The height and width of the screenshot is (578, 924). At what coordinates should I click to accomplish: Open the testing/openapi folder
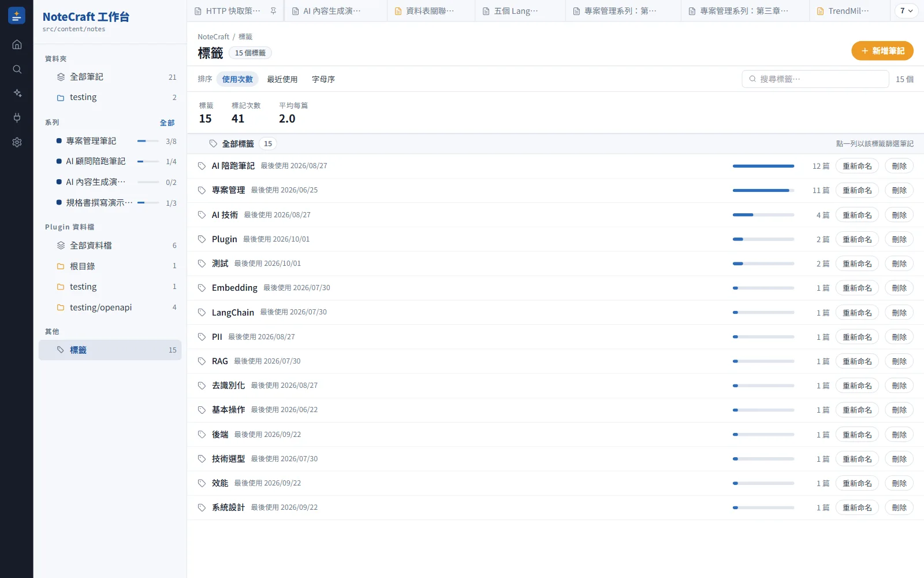[110, 307]
